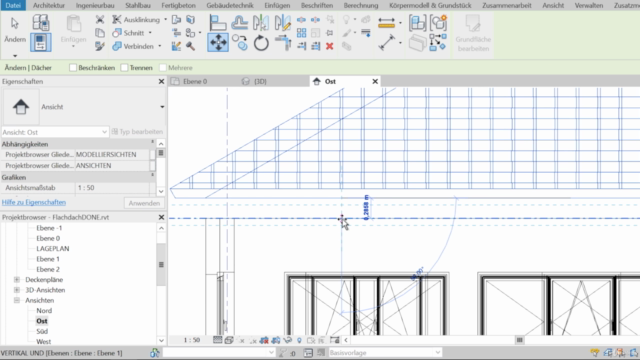This screenshot has height=360, width=640.
Task: Click the Create Group icon
Action: (438, 23)
